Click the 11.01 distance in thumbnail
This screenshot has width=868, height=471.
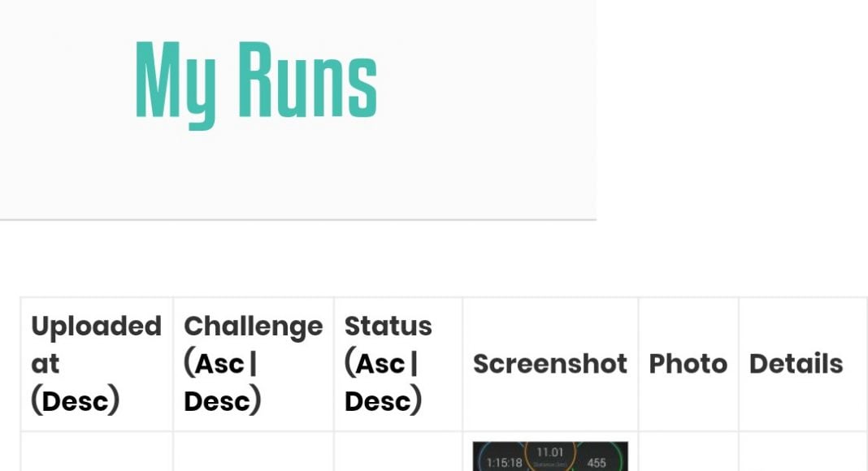point(550,452)
